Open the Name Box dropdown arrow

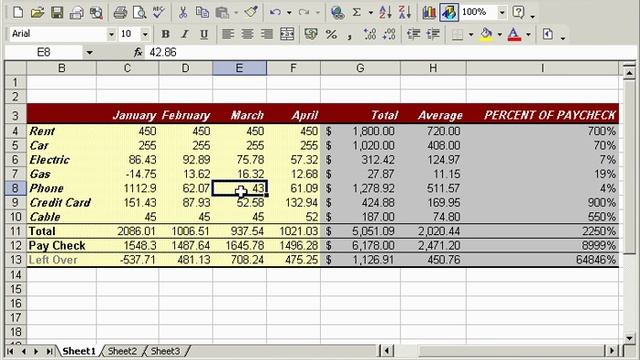[x=89, y=53]
